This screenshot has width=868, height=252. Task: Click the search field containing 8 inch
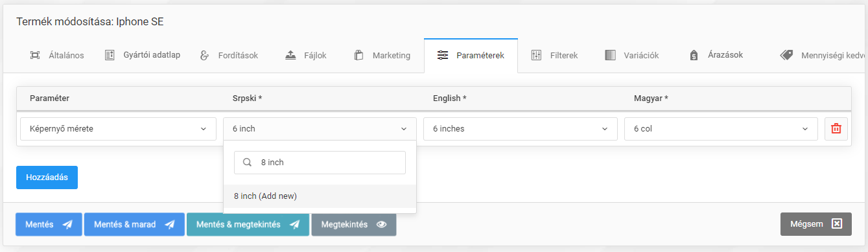pyautogui.click(x=320, y=163)
